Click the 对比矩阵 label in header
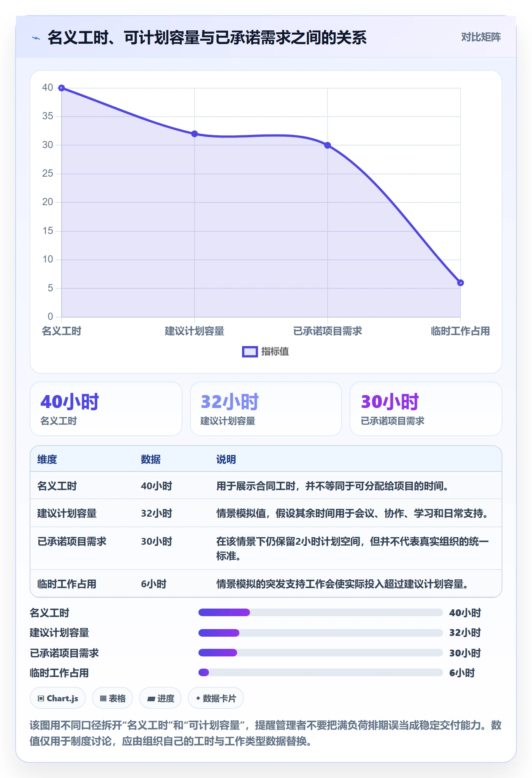The height and width of the screenshot is (778, 532). coord(481,37)
